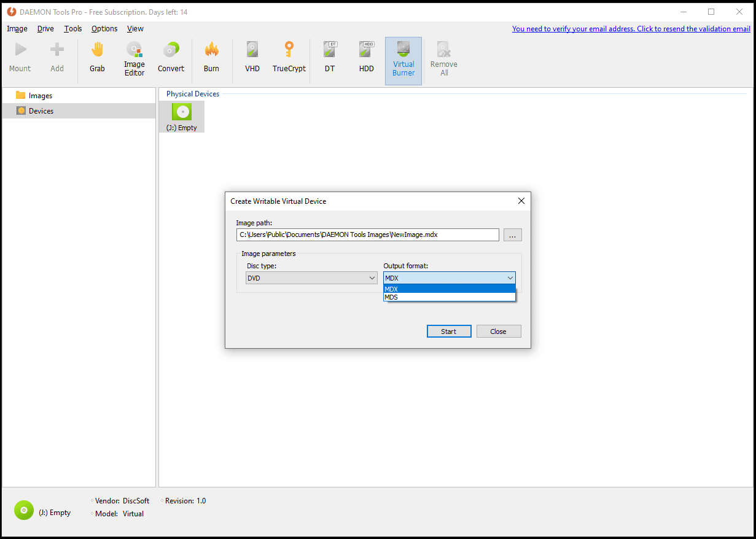Click the DAEMON Tools title bar logo

(12, 12)
